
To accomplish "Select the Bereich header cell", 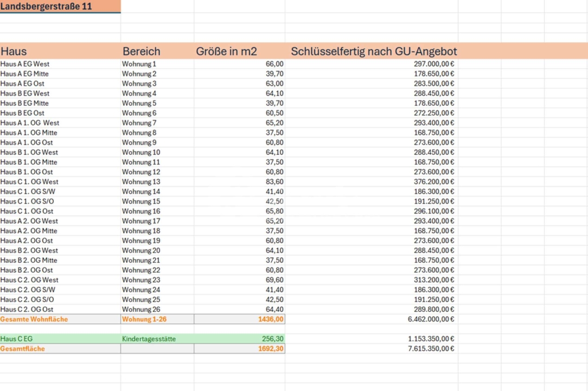I will click(157, 51).
